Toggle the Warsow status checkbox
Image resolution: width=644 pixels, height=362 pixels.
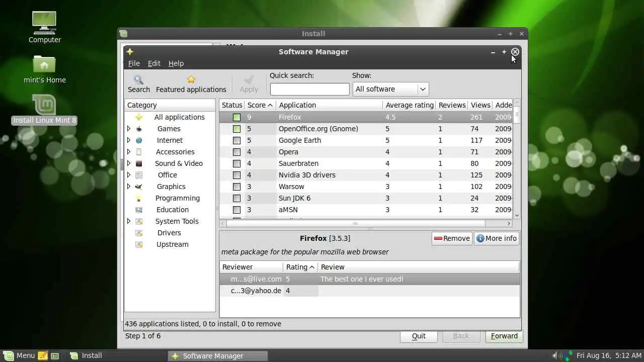(236, 187)
